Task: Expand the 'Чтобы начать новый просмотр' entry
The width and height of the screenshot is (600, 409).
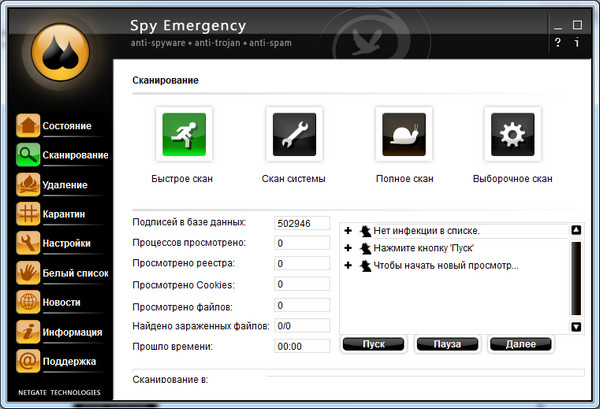Action: click(x=348, y=265)
